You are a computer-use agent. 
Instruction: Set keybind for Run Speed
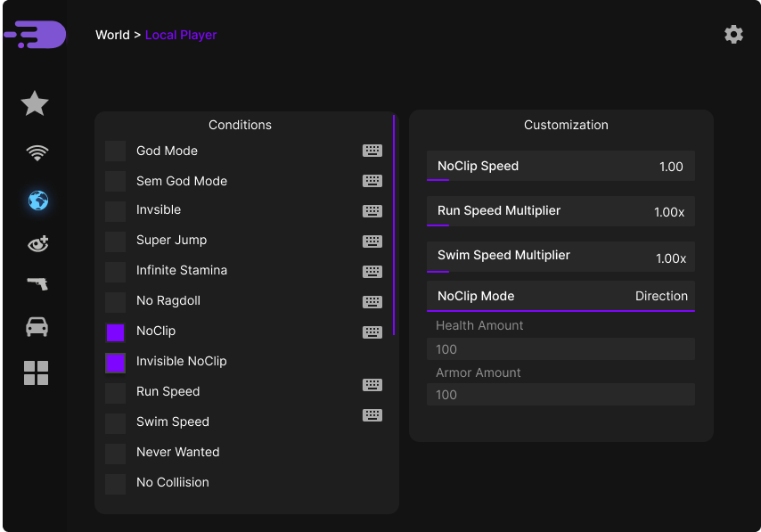click(372, 385)
